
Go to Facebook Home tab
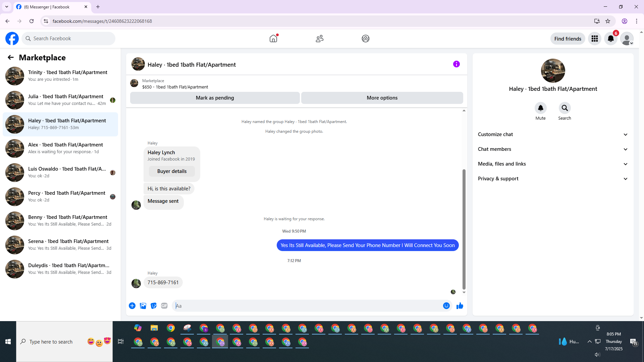(x=273, y=39)
